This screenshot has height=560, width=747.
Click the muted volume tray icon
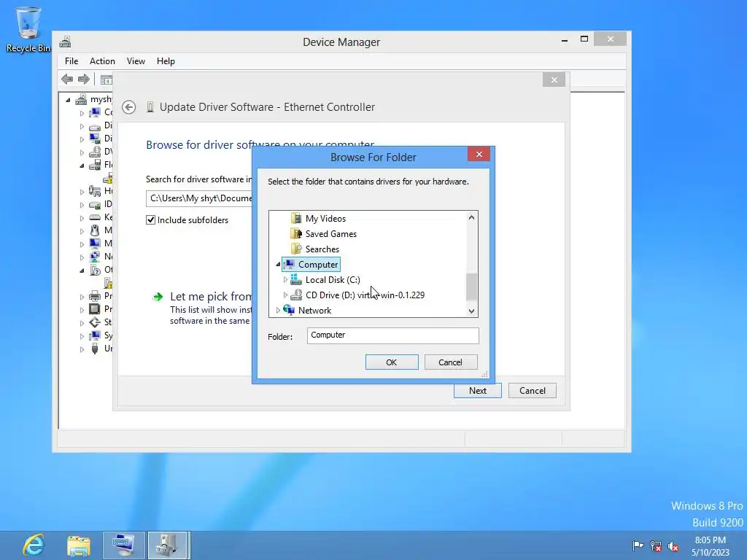673,546
